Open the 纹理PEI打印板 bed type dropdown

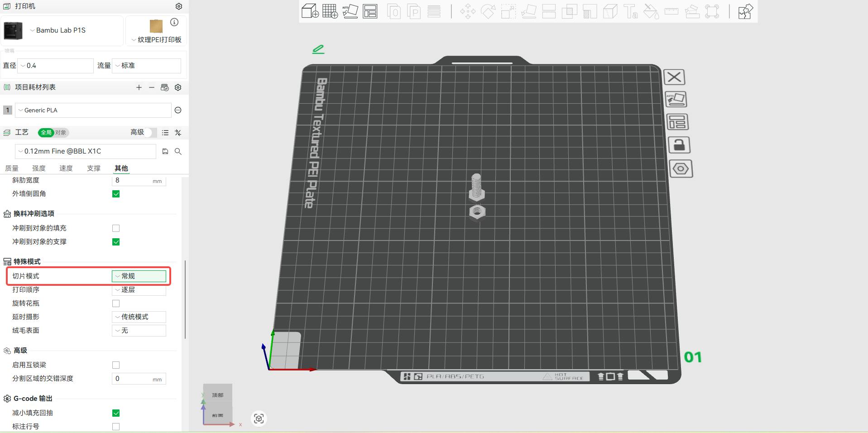coord(156,40)
